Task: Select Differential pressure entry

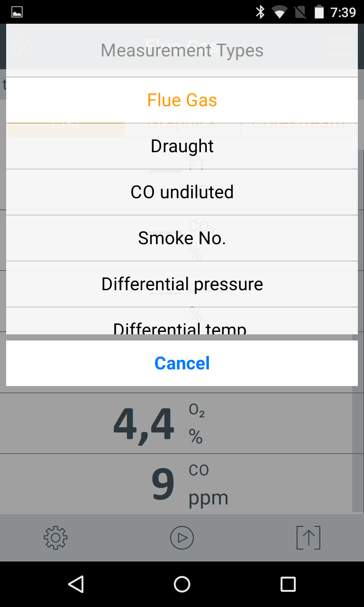Action: 182,284
